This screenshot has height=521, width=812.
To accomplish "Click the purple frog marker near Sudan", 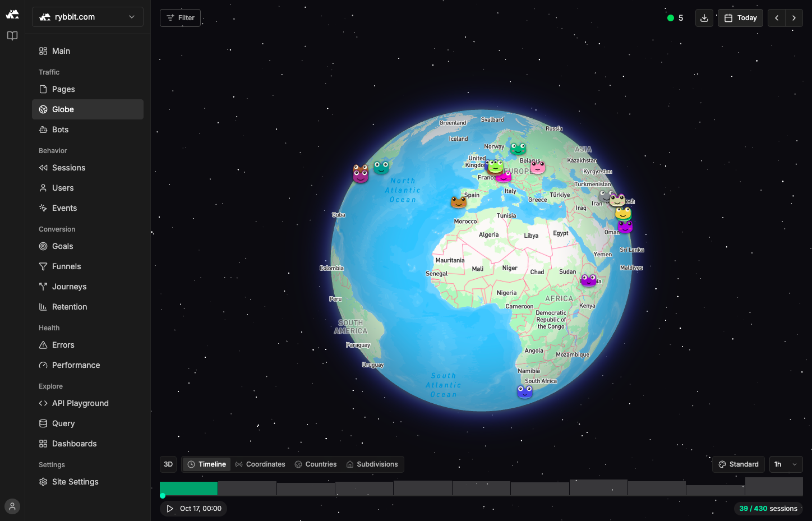I will click(589, 280).
